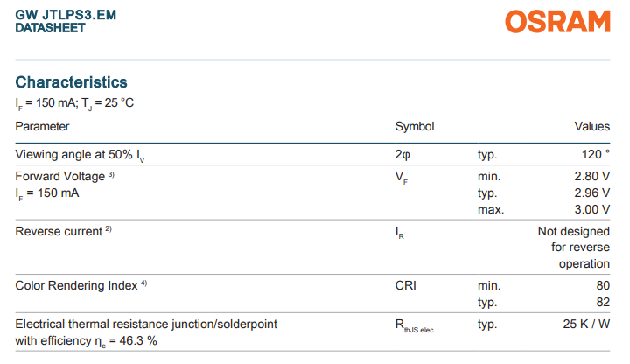Image resolution: width=630 pixels, height=364 pixels.
Task: Open footnote 2 beside Reverse current
Action: coord(109,230)
